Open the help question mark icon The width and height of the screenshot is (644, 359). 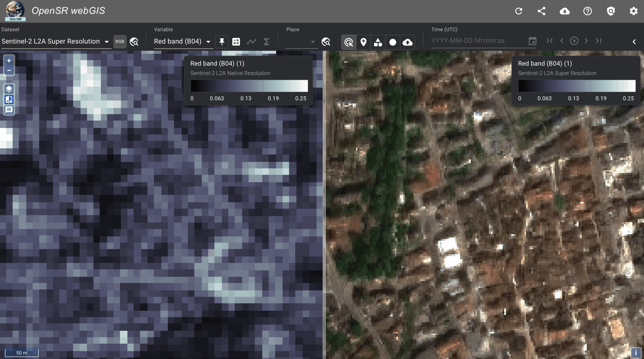coord(587,11)
